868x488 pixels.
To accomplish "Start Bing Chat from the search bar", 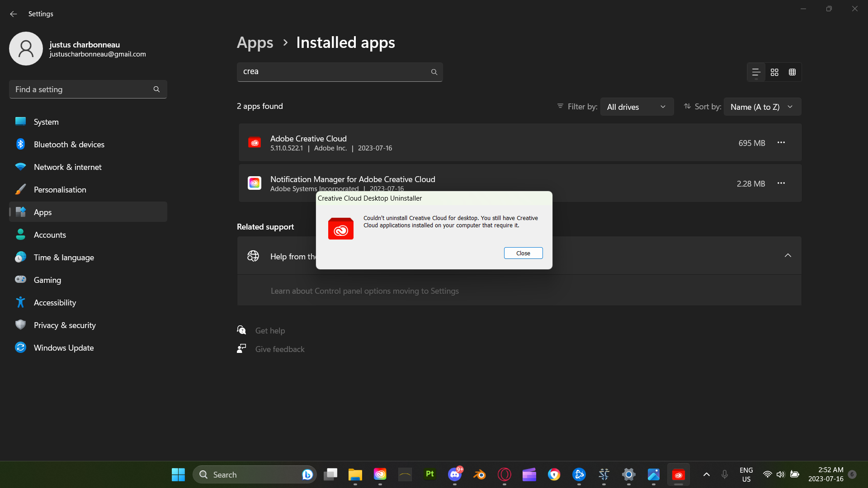I will pos(307,474).
